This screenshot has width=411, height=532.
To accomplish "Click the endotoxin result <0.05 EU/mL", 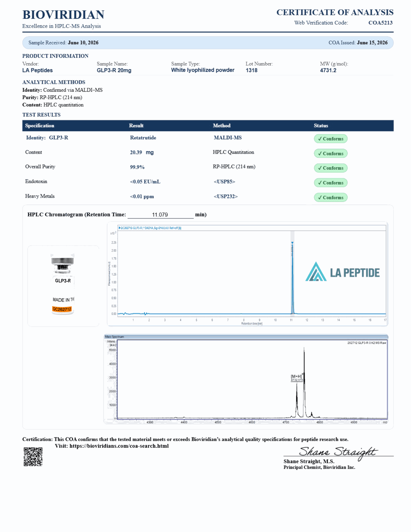I will point(145,182).
